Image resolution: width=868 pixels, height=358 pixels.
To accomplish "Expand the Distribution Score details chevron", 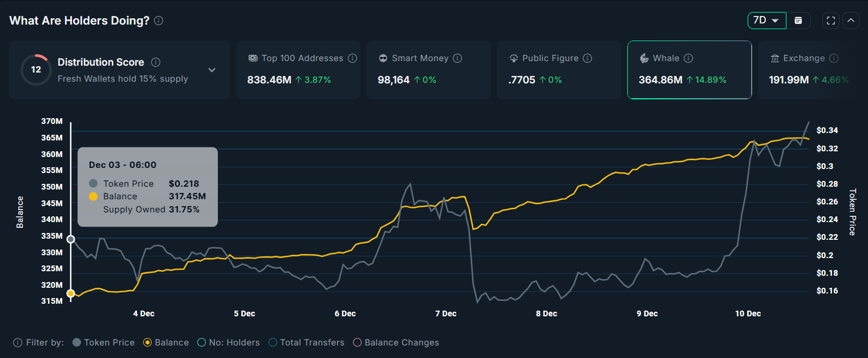I will 212,69.
